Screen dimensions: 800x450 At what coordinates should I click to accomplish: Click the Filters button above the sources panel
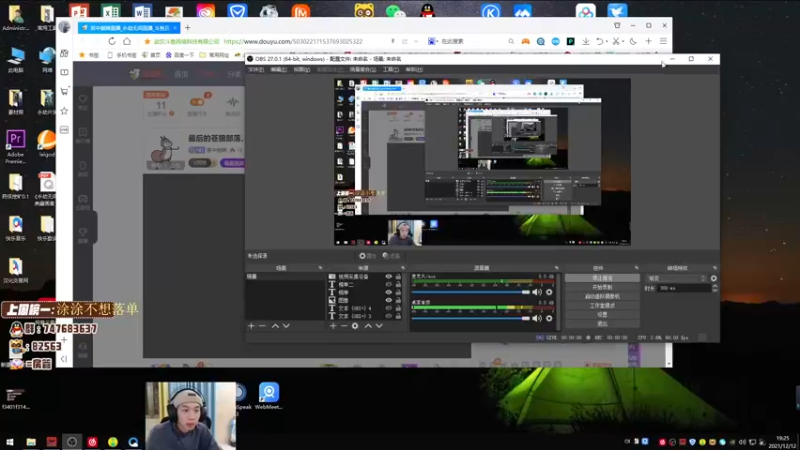pyautogui.click(x=391, y=256)
